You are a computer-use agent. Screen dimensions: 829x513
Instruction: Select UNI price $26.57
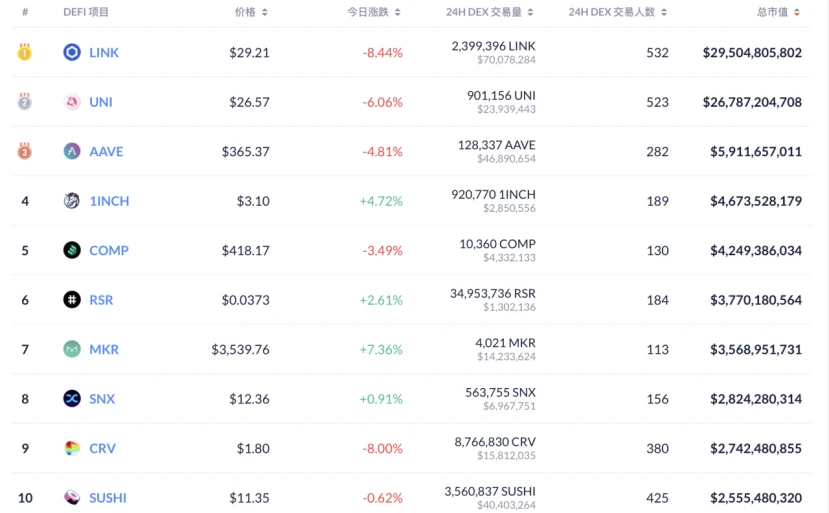pyautogui.click(x=249, y=102)
